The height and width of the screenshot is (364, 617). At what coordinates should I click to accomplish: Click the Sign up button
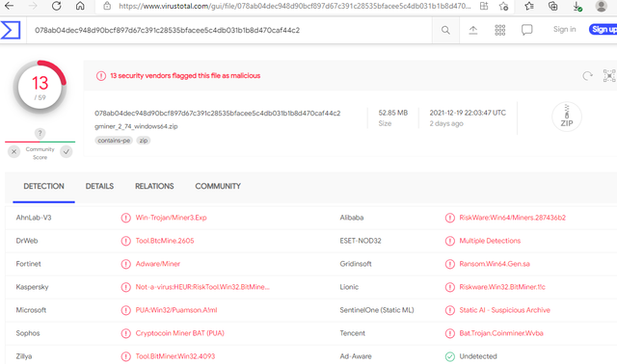pyautogui.click(x=604, y=29)
